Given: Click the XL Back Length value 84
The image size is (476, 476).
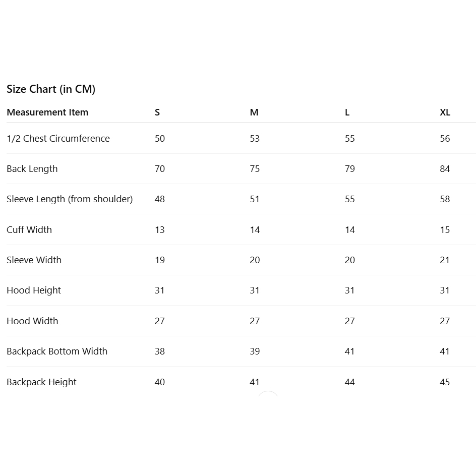Looking at the screenshot, I should tap(445, 169).
